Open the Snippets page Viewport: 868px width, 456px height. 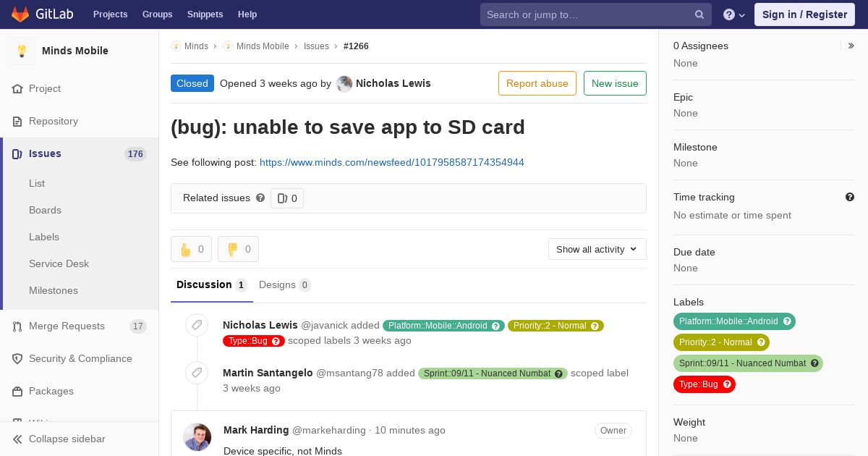(x=205, y=14)
